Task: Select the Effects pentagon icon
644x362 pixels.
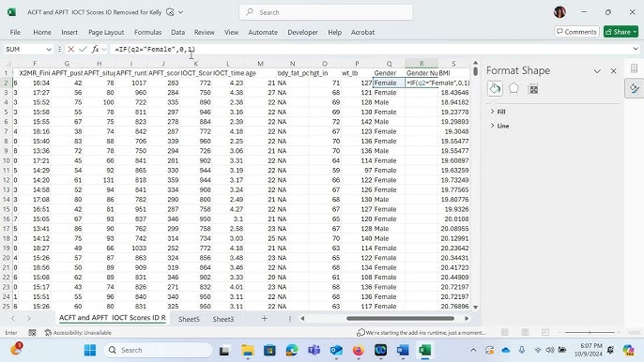Action: pos(514,89)
